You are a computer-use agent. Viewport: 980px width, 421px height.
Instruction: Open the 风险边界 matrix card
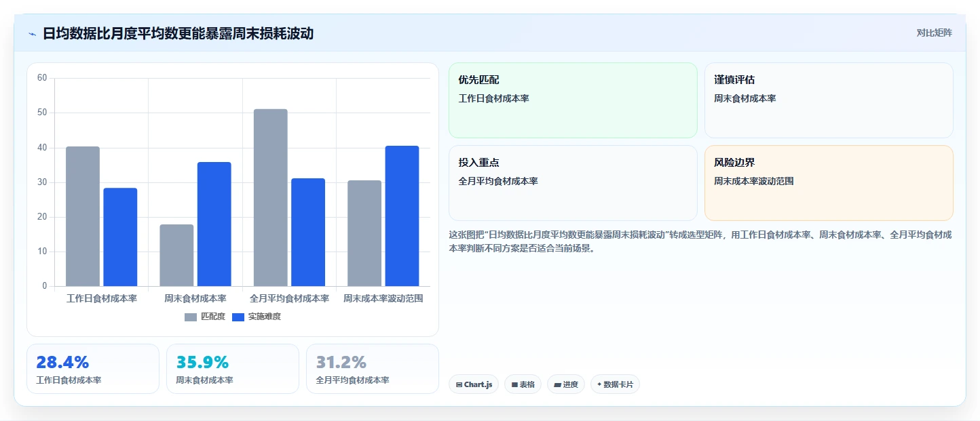point(829,183)
